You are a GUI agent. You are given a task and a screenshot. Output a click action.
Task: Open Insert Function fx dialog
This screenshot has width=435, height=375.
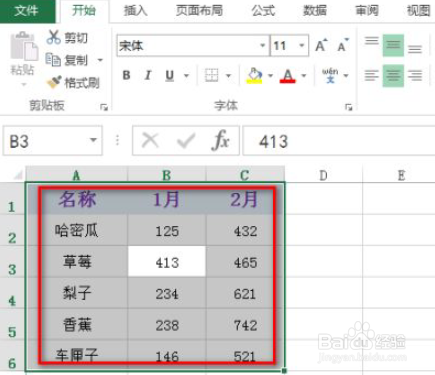click(x=221, y=140)
